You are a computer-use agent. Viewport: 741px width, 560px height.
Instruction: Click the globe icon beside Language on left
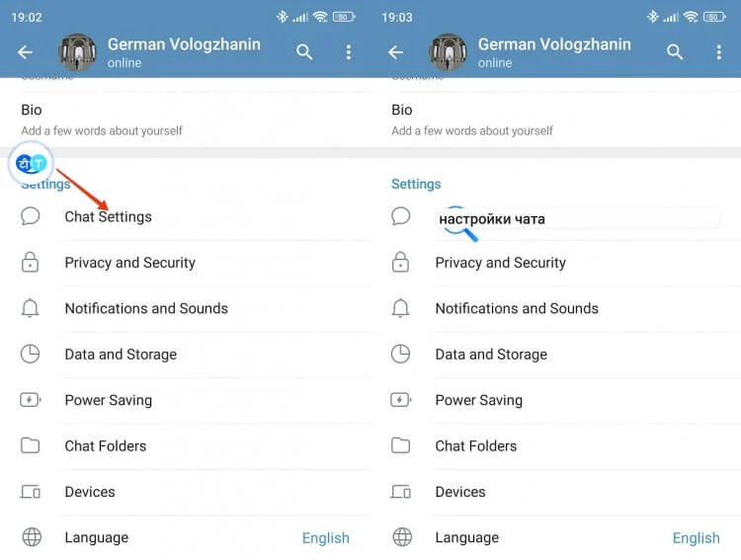[32, 537]
